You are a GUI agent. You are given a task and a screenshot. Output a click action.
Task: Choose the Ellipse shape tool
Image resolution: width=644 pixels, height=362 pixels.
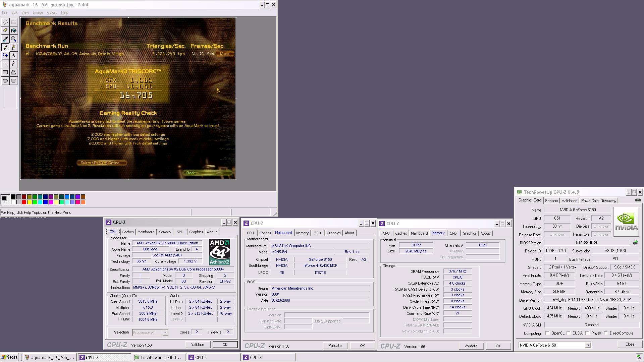[x=5, y=81]
